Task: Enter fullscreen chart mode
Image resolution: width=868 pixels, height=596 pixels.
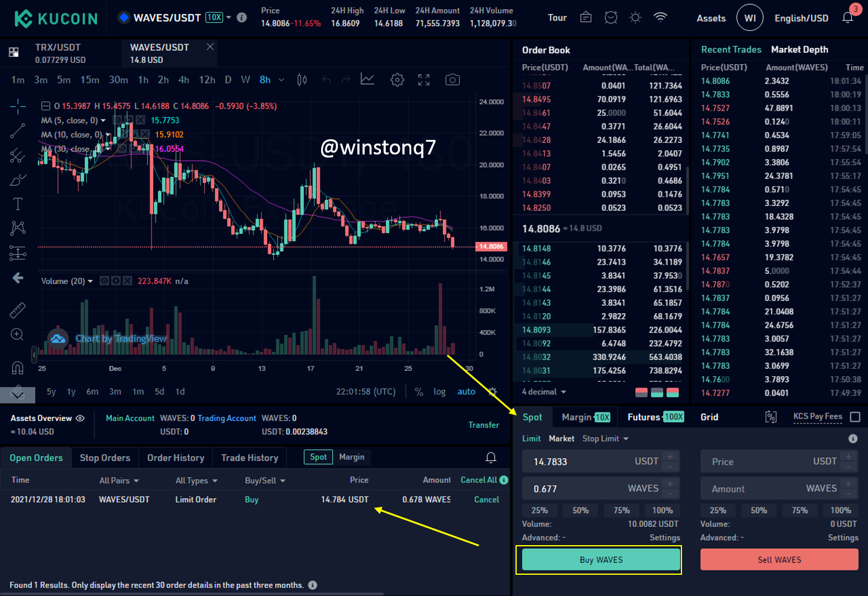Action: 424,80
